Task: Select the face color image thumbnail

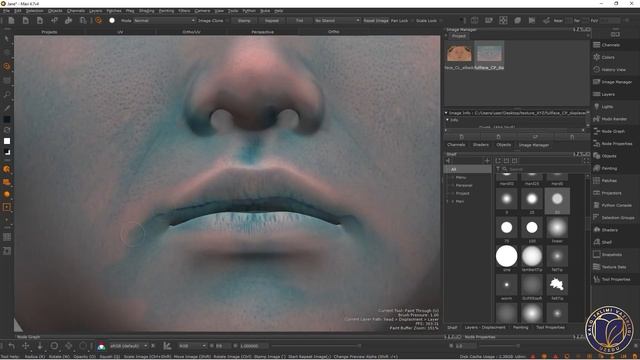Action: pyautogui.click(x=459, y=53)
